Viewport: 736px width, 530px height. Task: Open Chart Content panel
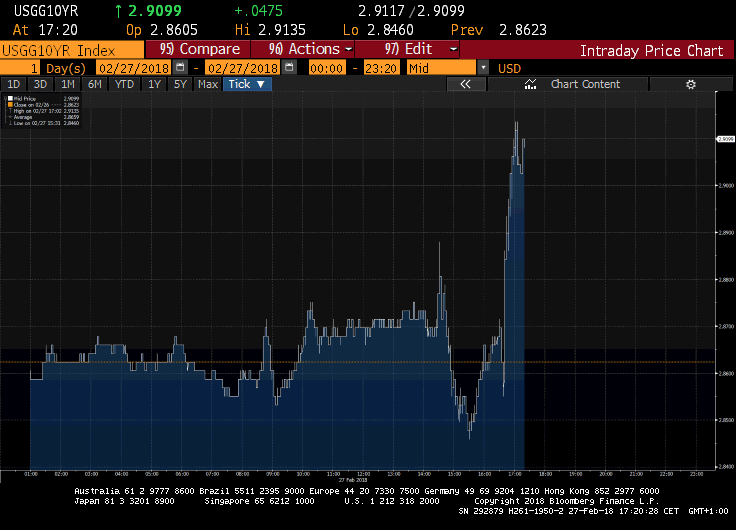(x=568, y=84)
